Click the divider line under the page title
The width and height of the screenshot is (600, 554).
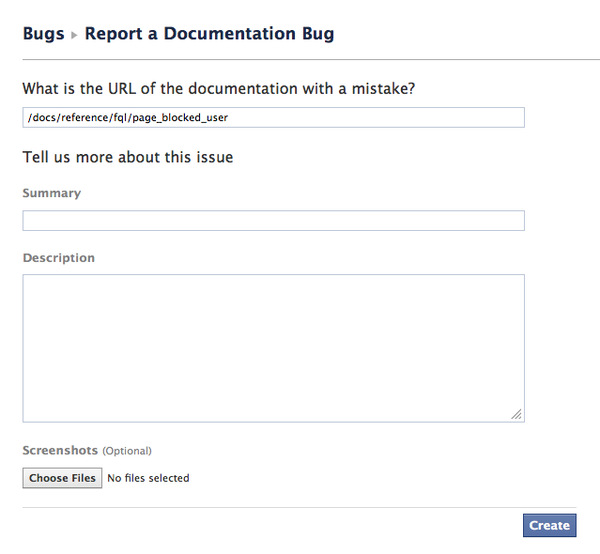(300, 60)
